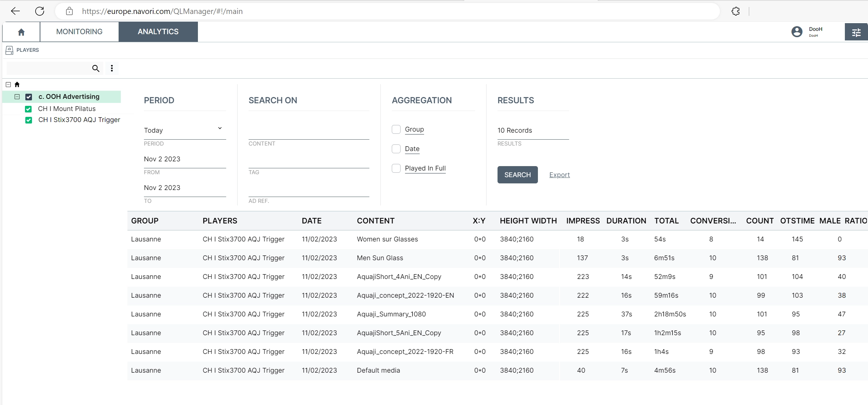Viewport: 868px width, 405px height.
Task: Click the DooH user avatar icon
Action: [797, 32]
